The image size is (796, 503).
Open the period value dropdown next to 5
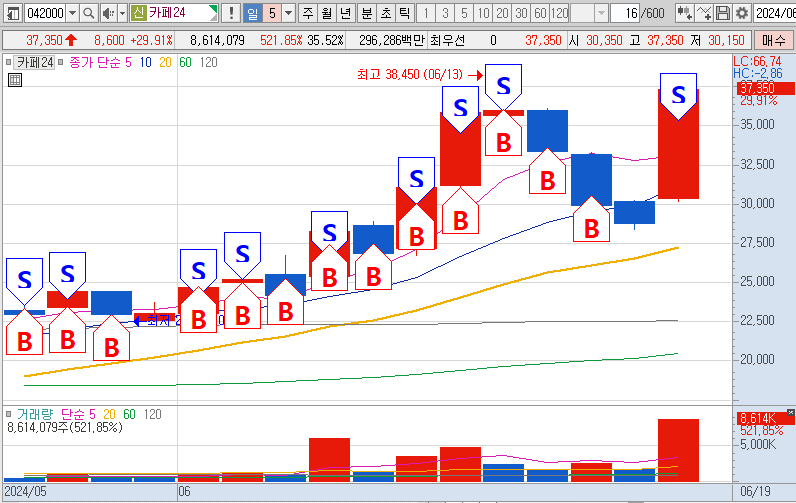289,13
